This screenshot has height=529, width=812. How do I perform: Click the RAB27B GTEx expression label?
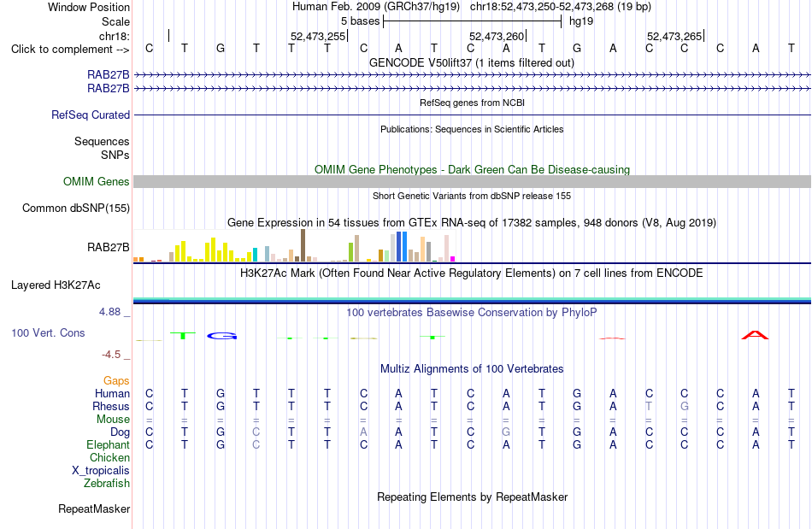point(109,248)
